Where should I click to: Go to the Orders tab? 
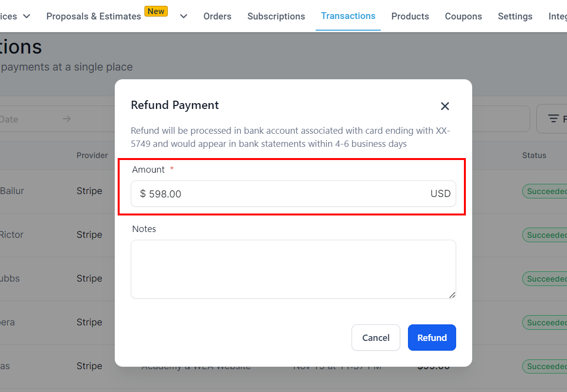click(217, 16)
